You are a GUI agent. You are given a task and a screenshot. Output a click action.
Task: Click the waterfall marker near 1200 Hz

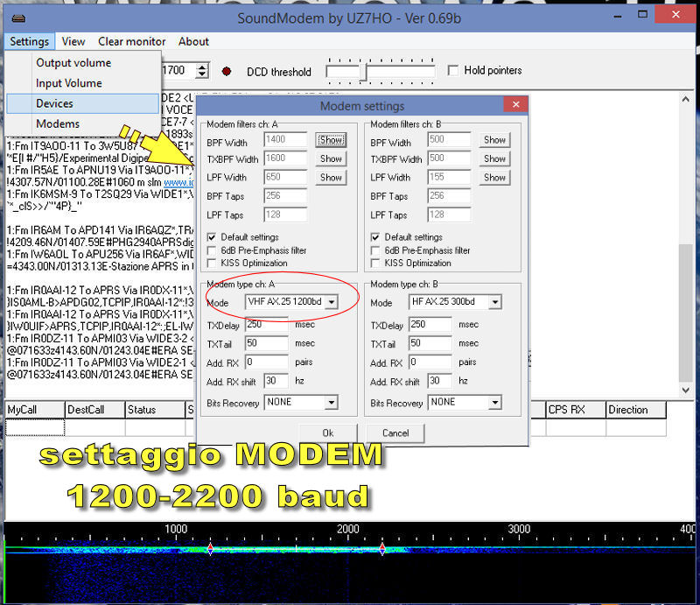coord(210,549)
